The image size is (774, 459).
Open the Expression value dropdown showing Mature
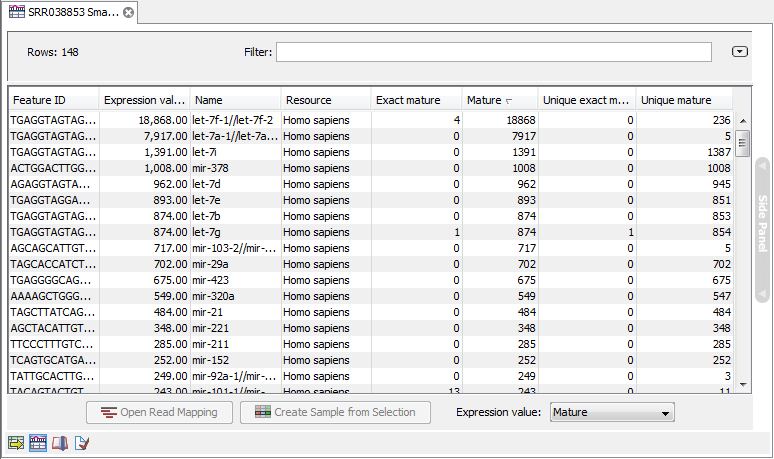tap(612, 412)
